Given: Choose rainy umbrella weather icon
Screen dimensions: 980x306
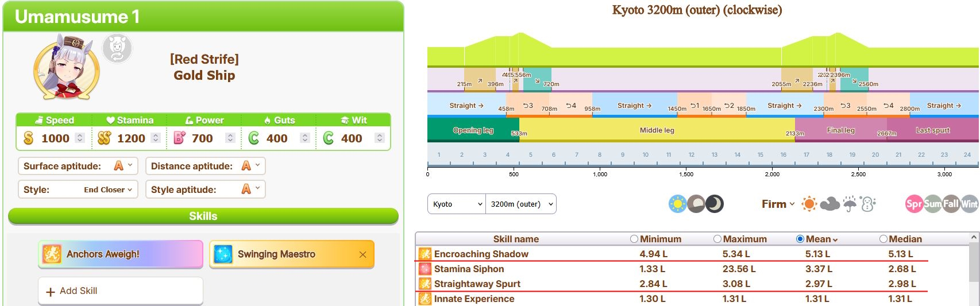Looking at the screenshot, I should click(850, 204).
